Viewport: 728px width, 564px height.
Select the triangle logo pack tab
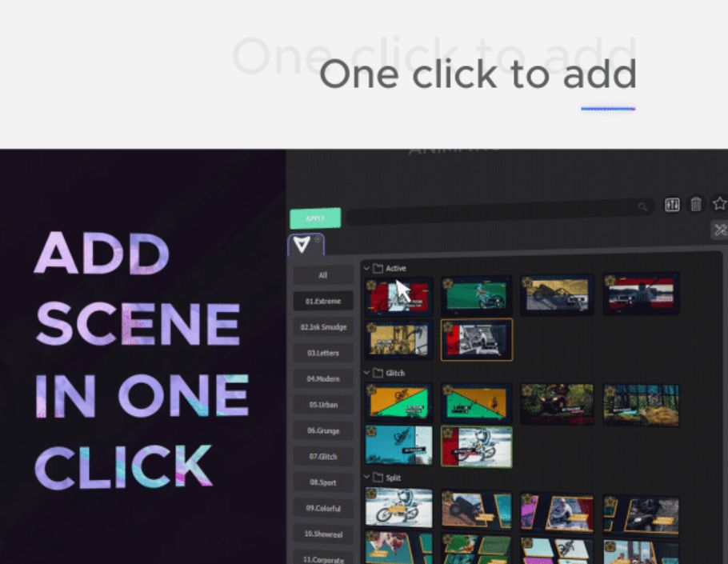(303, 245)
